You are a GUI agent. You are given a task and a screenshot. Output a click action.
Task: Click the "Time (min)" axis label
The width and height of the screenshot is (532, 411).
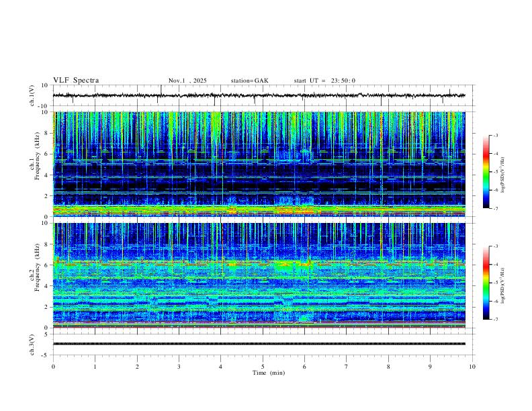269,373
